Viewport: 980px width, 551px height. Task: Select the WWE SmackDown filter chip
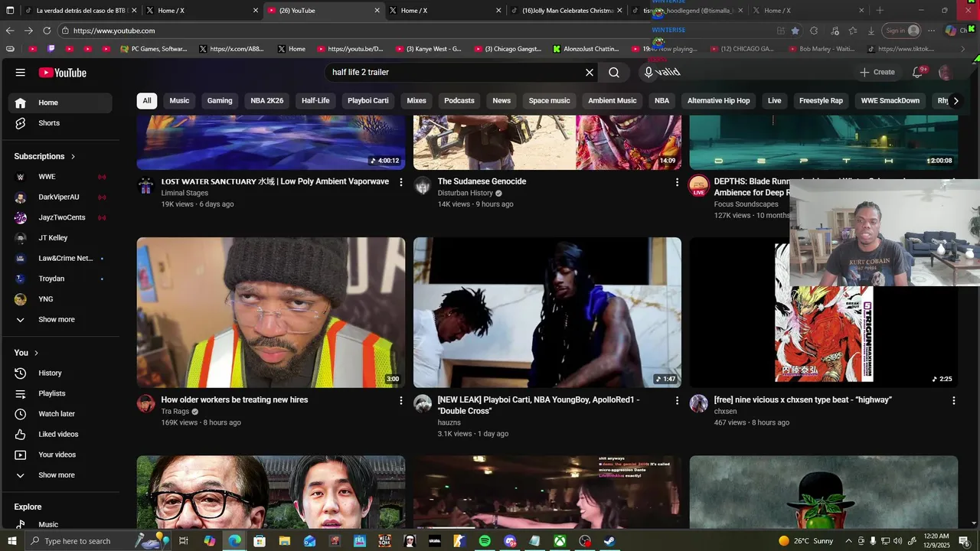coord(890,100)
